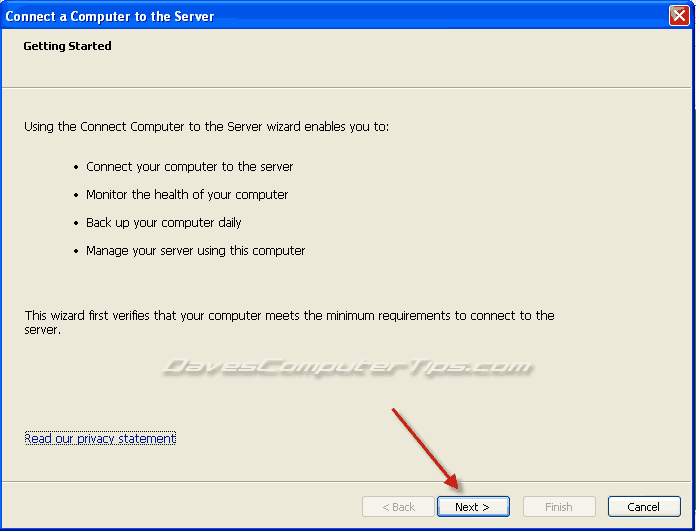The image size is (696, 531).
Task: Cancel the connection wizard
Action: [644, 507]
